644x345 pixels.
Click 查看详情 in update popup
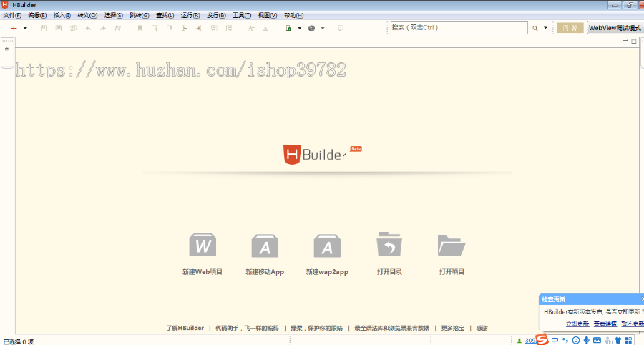605,324
